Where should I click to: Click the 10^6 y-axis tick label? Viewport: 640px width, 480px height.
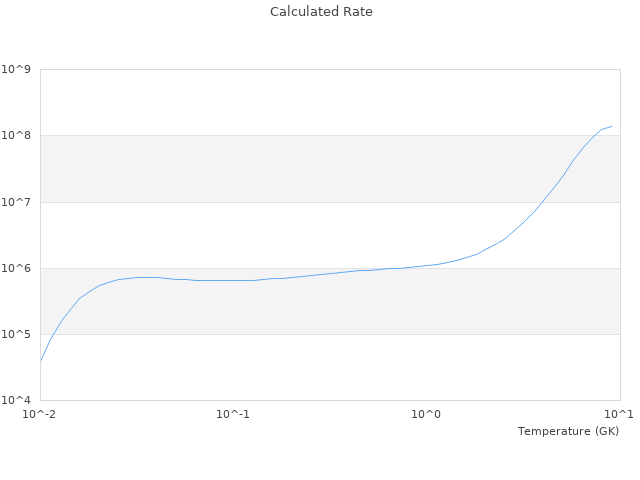pyautogui.click(x=16, y=268)
